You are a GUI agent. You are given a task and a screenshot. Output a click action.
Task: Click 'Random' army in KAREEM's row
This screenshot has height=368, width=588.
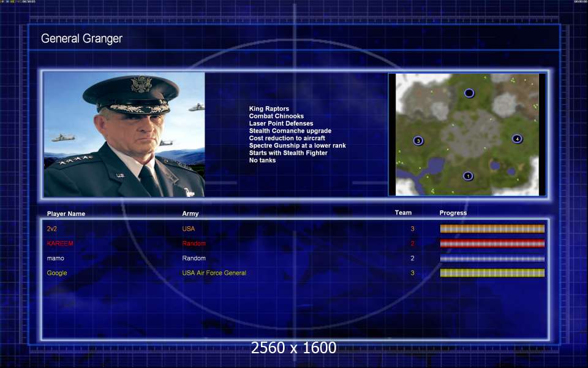194,243
